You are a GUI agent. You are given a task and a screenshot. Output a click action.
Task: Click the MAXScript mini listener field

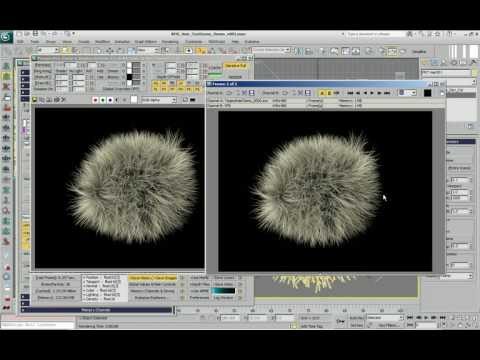point(37,324)
